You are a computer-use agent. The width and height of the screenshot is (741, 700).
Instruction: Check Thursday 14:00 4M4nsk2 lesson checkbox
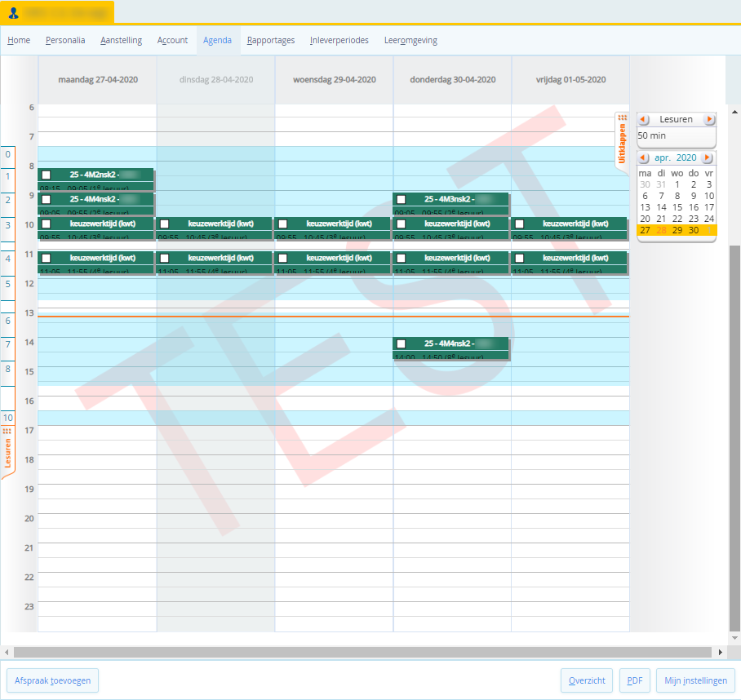pyautogui.click(x=402, y=343)
